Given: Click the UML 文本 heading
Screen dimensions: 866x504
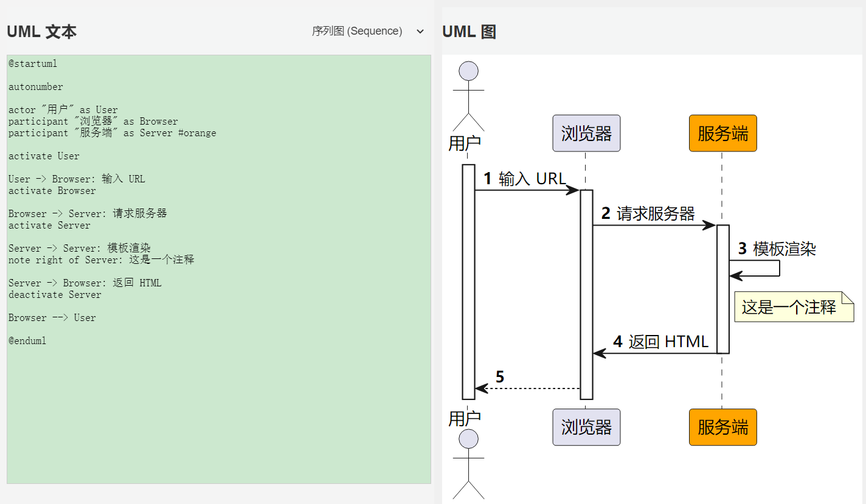Looking at the screenshot, I should (41, 32).
